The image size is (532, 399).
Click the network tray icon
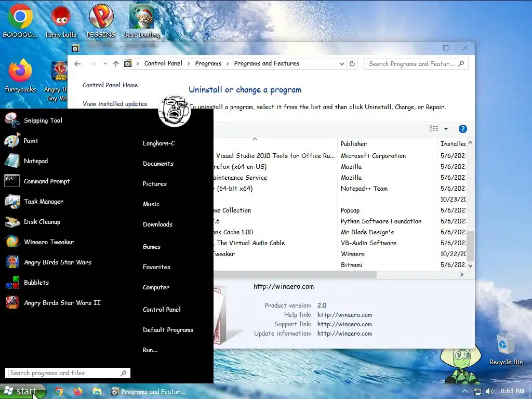(477, 391)
